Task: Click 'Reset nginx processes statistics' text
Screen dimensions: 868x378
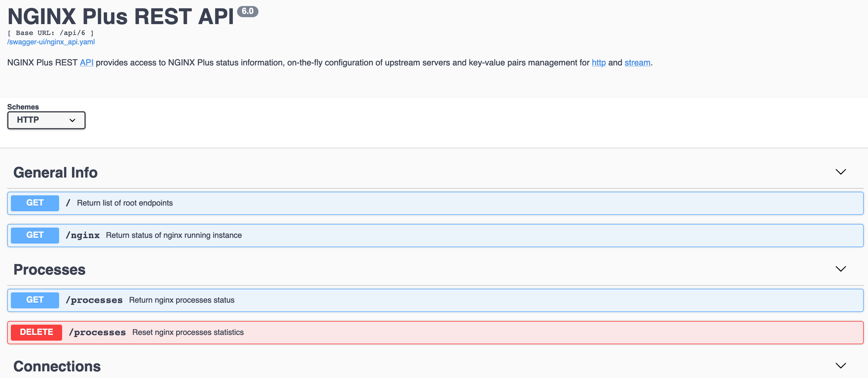Action: point(188,332)
